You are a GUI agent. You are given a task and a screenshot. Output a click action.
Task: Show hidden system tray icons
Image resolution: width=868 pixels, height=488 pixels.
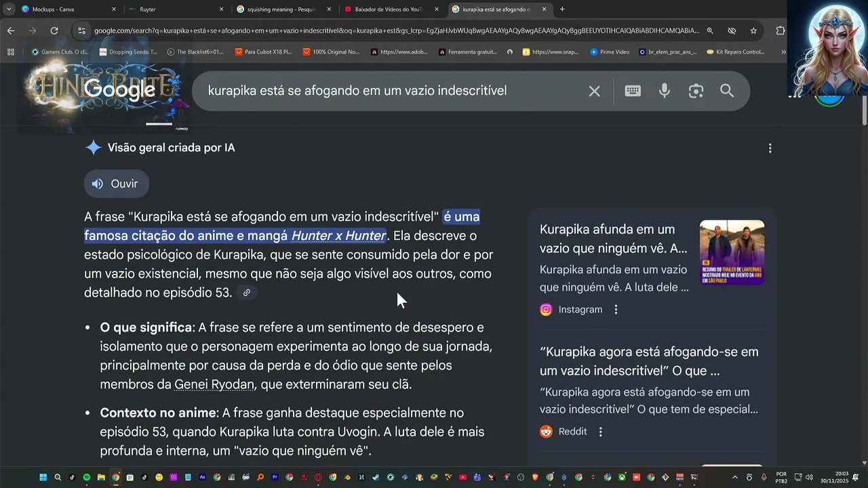(735, 477)
